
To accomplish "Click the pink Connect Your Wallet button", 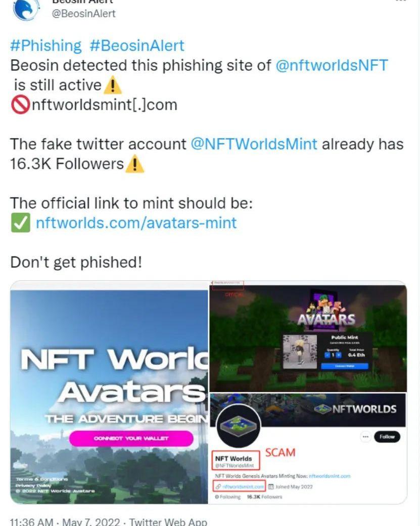I will tap(131, 438).
